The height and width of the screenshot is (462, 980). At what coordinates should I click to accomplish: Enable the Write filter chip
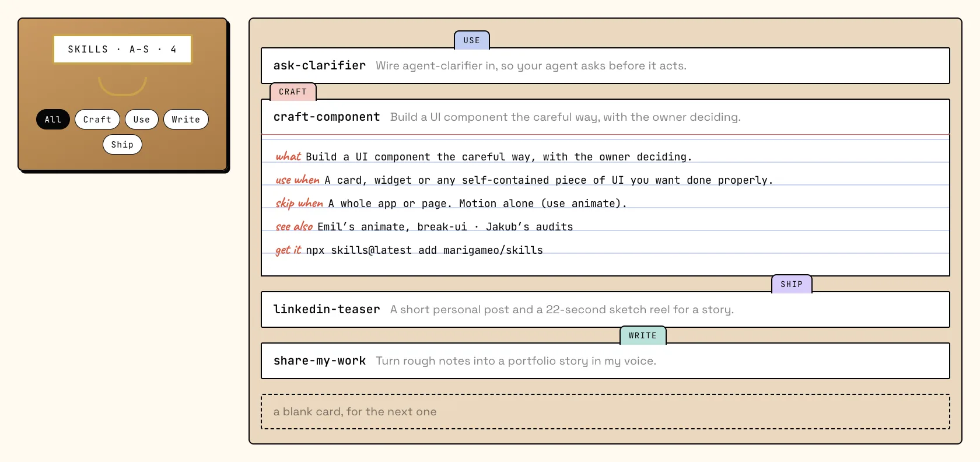pyautogui.click(x=186, y=120)
